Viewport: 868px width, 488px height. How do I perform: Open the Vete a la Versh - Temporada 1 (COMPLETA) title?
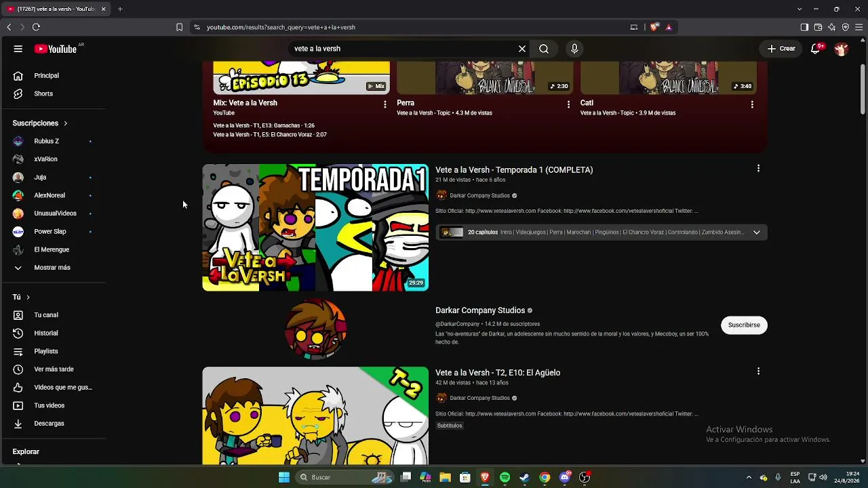click(x=514, y=170)
